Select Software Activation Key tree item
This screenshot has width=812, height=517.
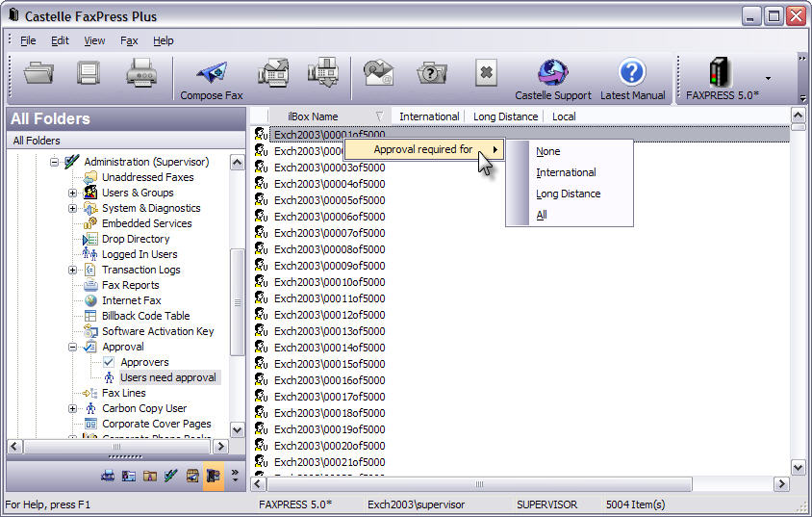pos(158,331)
